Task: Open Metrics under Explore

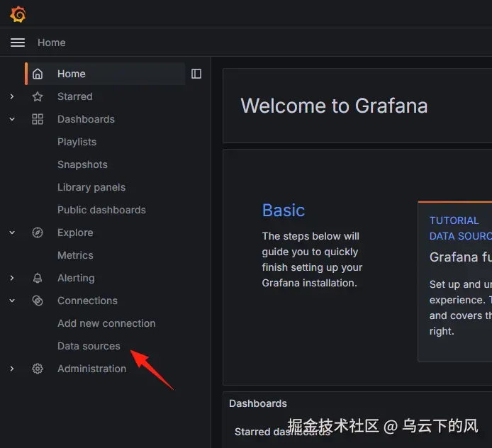Action: 75,255
